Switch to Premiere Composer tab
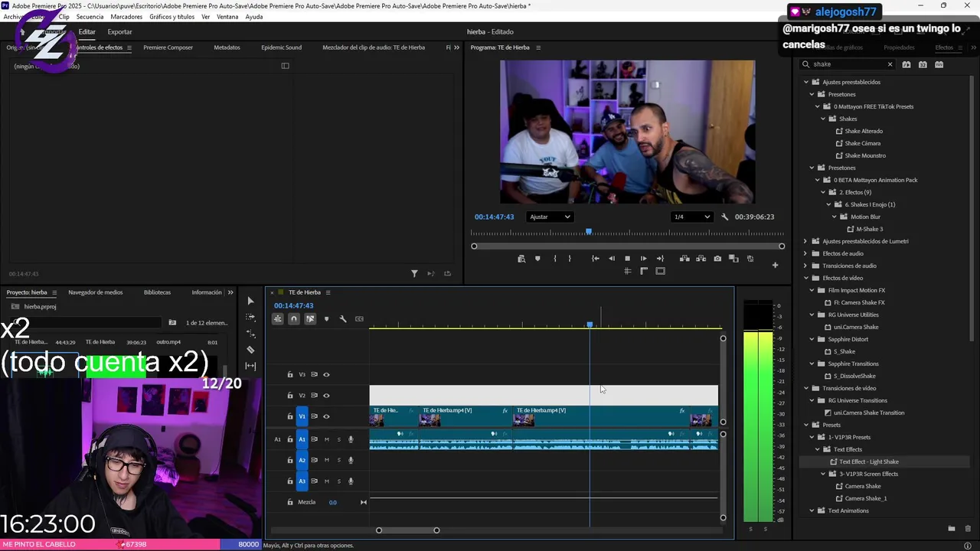 [168, 47]
